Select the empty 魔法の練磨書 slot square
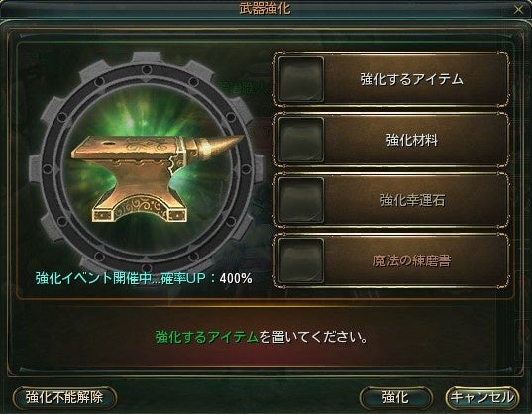 pos(301,260)
